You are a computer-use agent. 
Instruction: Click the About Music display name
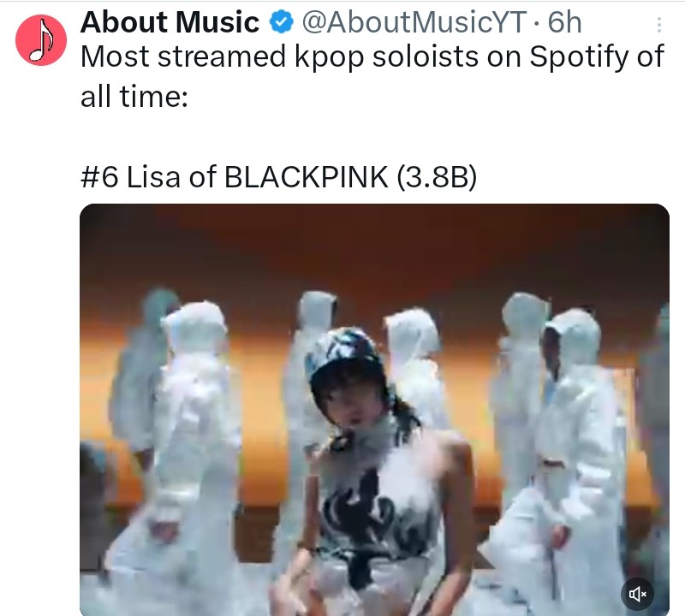point(170,22)
